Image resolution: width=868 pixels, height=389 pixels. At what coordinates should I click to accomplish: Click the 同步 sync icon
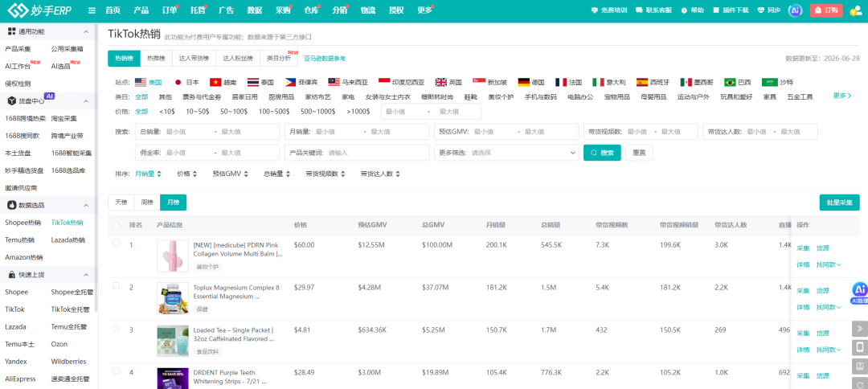[x=769, y=10]
